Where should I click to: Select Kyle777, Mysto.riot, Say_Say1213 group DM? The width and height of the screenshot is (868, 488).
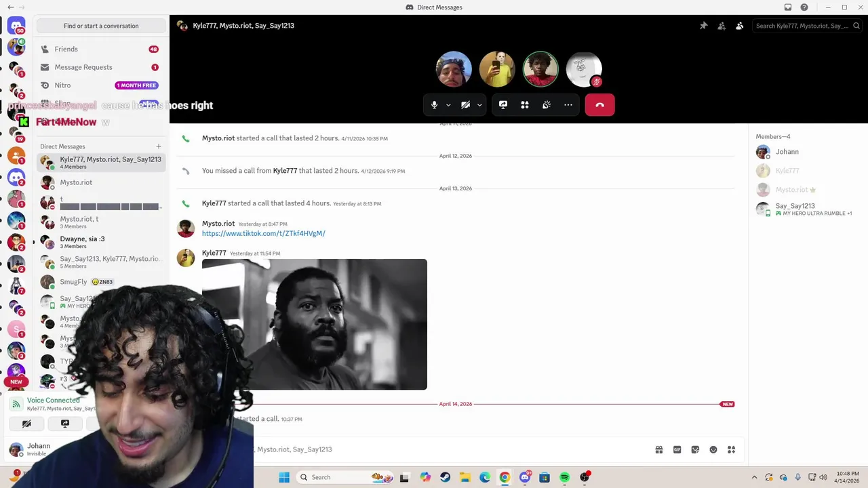[x=101, y=162]
